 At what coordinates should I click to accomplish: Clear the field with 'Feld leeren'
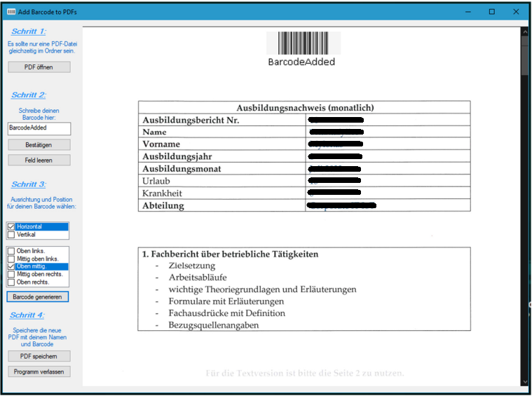[x=39, y=161]
